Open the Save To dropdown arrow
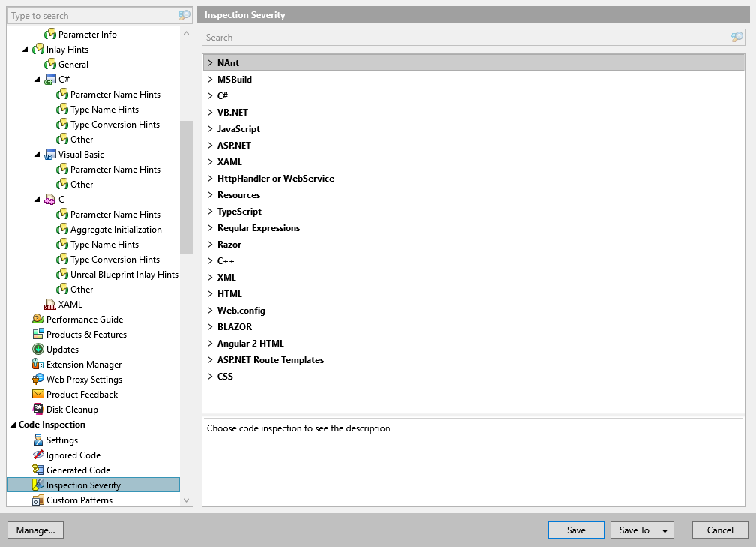 click(x=664, y=530)
